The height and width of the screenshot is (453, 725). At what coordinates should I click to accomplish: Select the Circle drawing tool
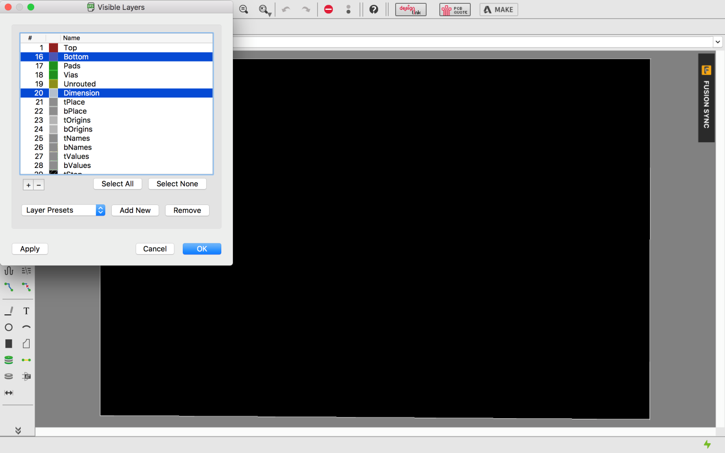[9, 327]
